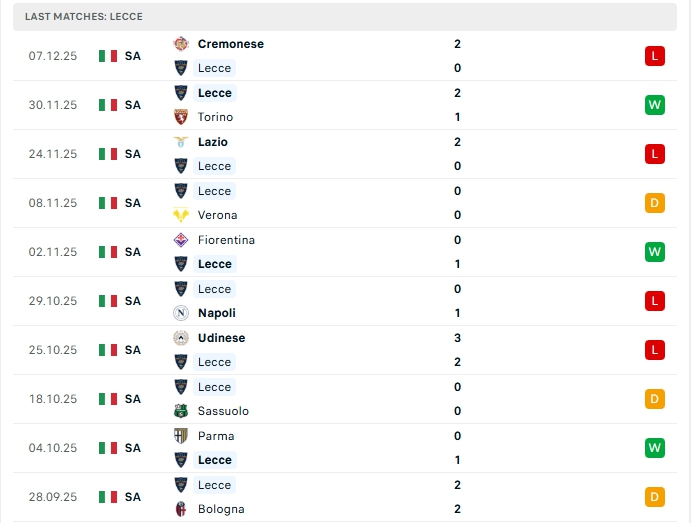Viewport: 691px width, 523px height.
Task: Click Italian flag for 07.12.25 match
Action: [108, 56]
